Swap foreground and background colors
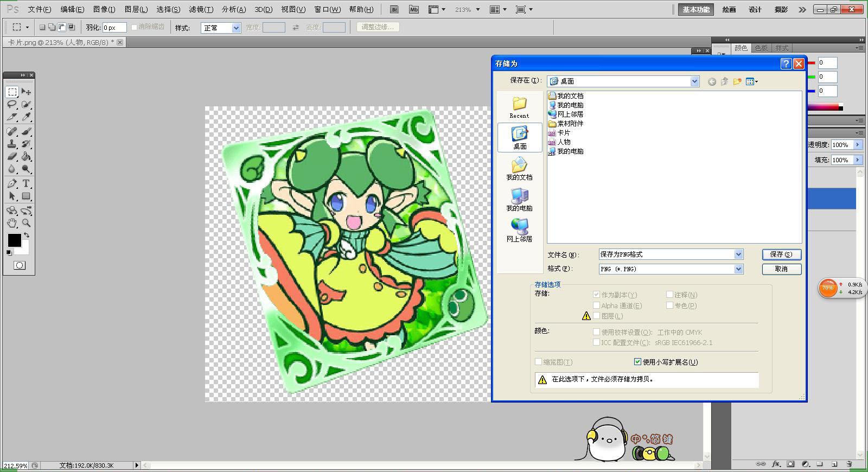Viewport: 868px width, 472px height. pyautogui.click(x=26, y=235)
